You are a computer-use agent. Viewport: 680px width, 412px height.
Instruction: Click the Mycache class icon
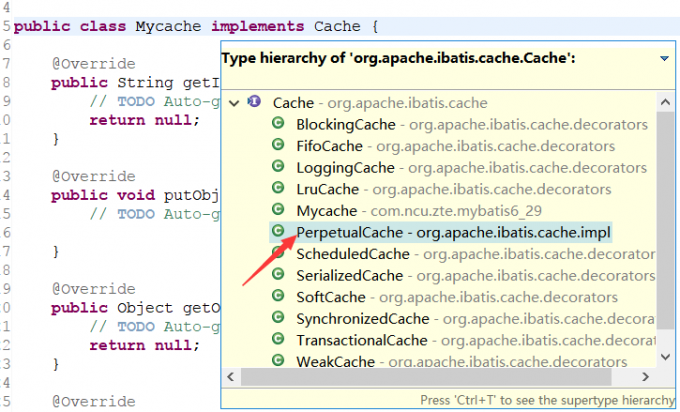[279, 211]
